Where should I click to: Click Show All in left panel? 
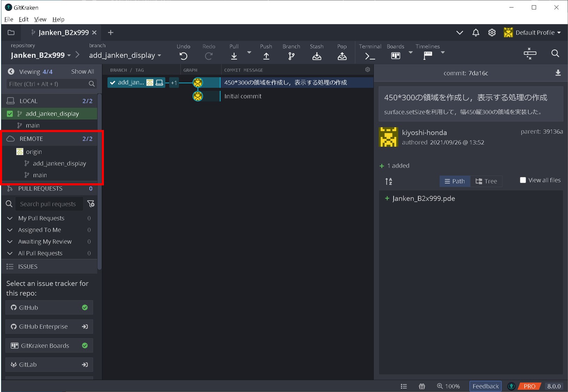(x=82, y=71)
